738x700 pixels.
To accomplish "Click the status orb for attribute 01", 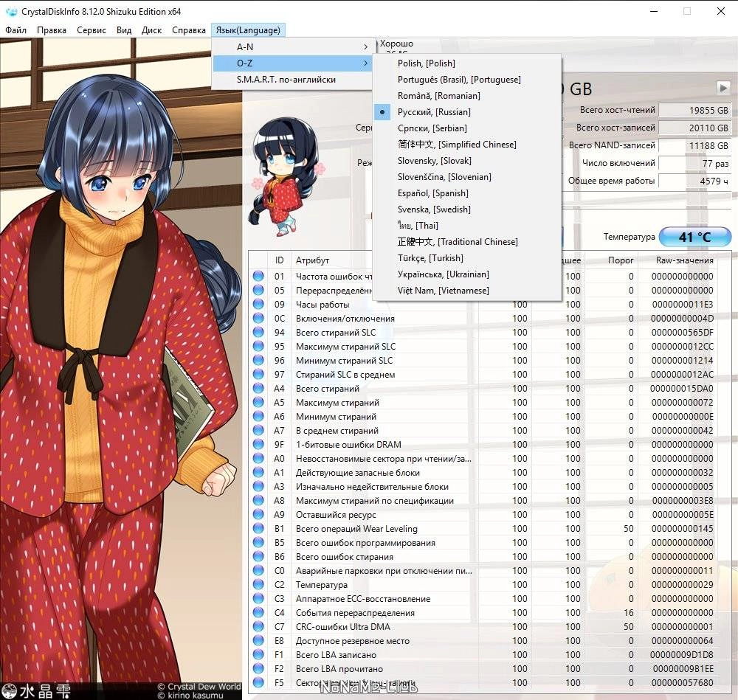I will [258, 276].
